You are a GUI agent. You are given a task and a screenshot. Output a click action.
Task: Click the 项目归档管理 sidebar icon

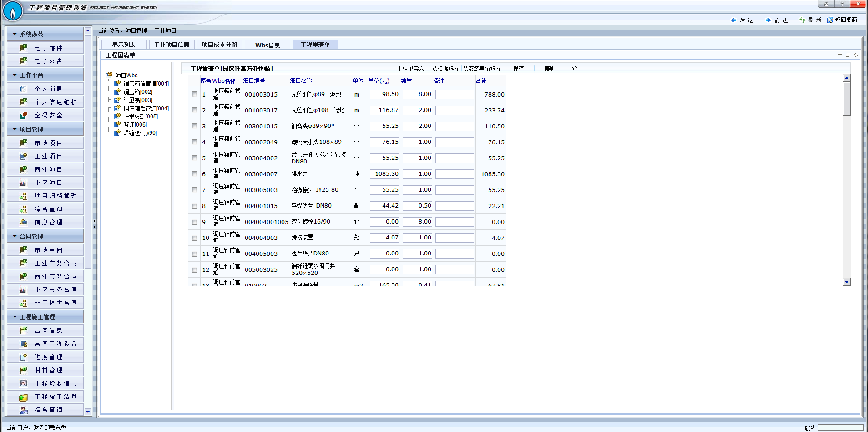pyautogui.click(x=24, y=196)
